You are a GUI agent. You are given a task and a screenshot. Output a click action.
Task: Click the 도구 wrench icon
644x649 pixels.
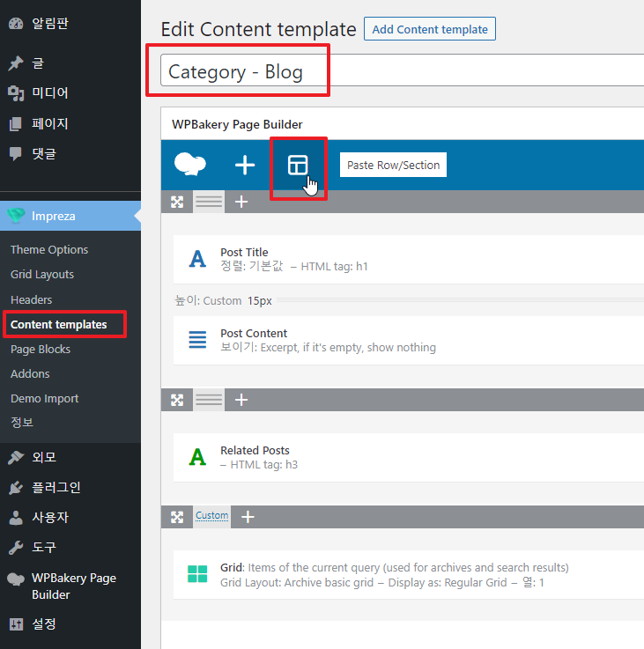tap(16, 548)
